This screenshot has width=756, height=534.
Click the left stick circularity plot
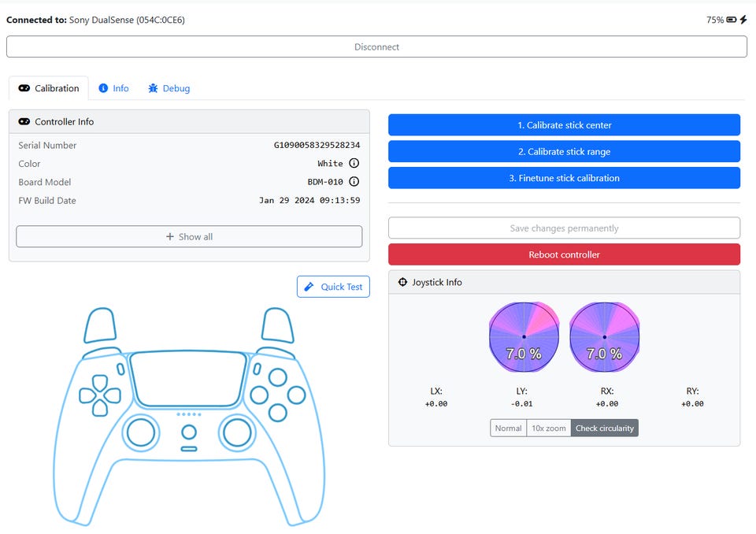[x=524, y=337]
